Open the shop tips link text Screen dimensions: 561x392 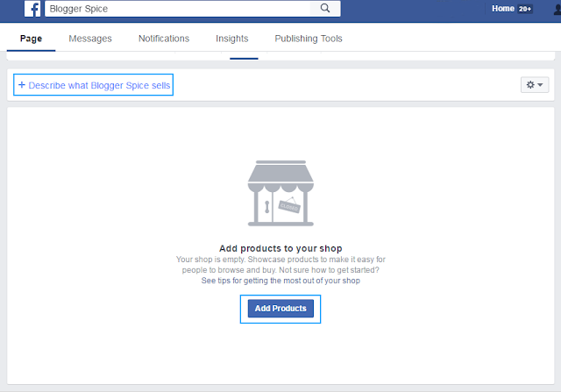pyautogui.click(x=280, y=281)
